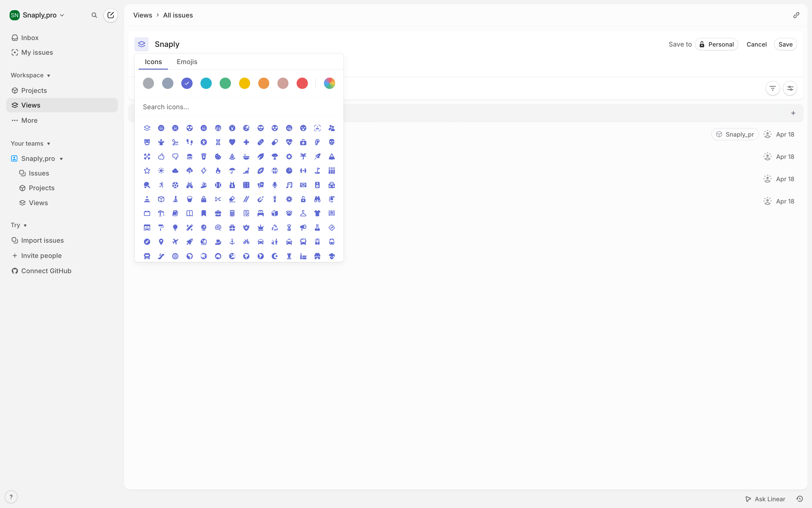
Task: Pick the gift box icon
Action: pos(232,228)
